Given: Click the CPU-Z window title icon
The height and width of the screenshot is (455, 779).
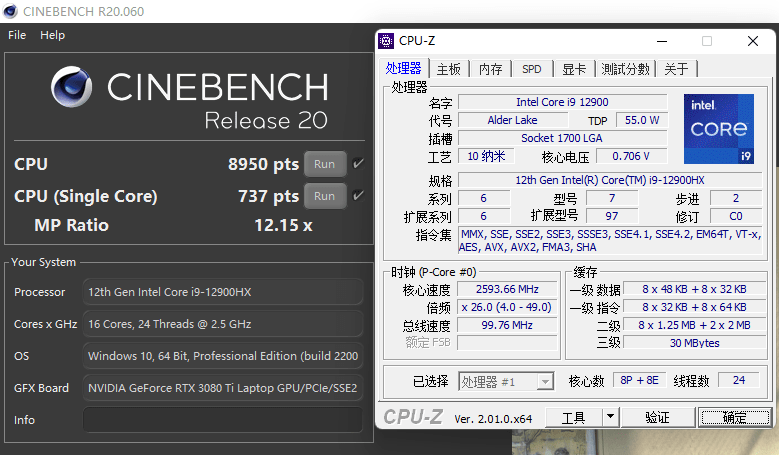Looking at the screenshot, I should 386,41.
